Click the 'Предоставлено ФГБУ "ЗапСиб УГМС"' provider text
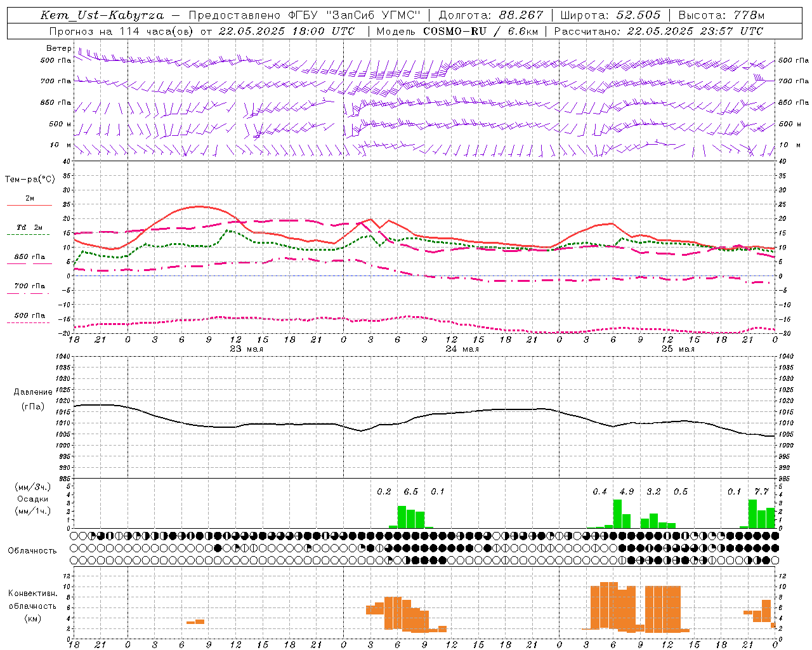The image size is (812, 650). click(304, 15)
